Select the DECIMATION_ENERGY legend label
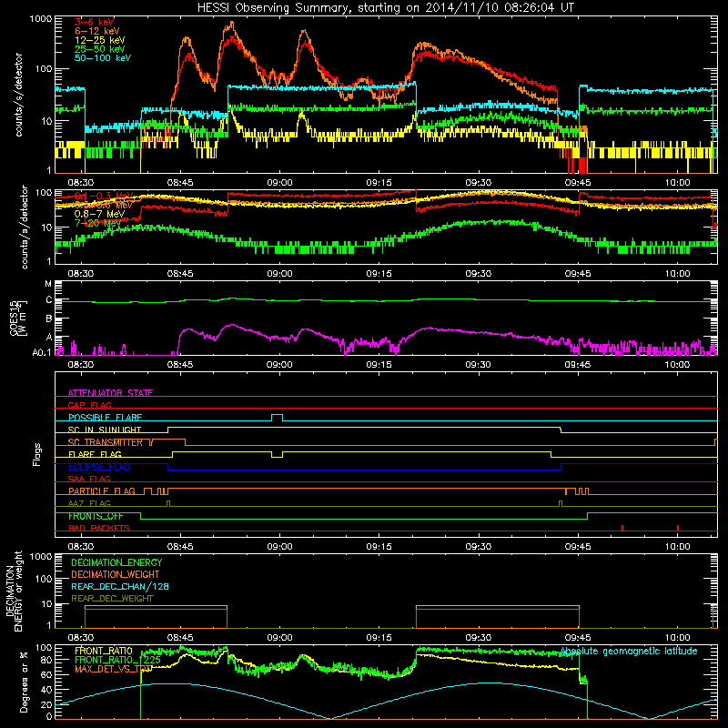The image size is (728, 728). click(116, 562)
